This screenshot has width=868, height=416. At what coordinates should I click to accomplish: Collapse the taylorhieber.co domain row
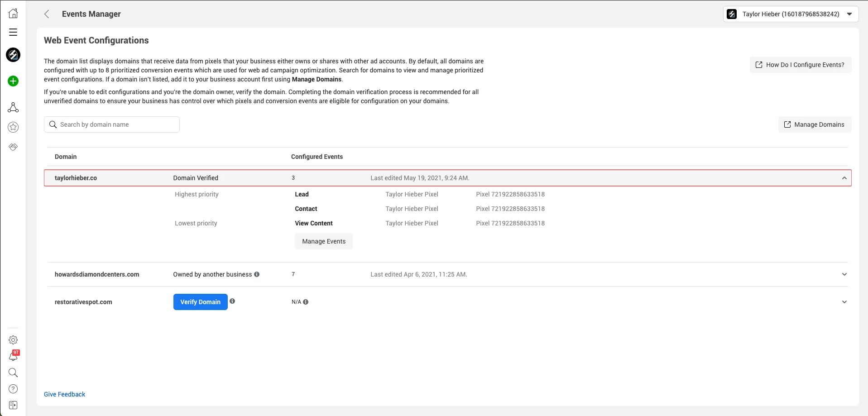pyautogui.click(x=844, y=178)
